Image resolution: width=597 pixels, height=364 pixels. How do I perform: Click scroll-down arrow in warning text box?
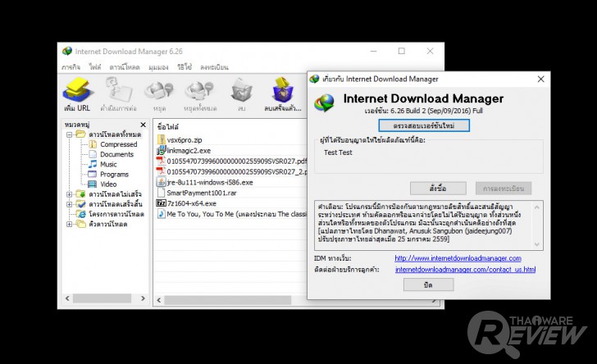click(x=537, y=244)
